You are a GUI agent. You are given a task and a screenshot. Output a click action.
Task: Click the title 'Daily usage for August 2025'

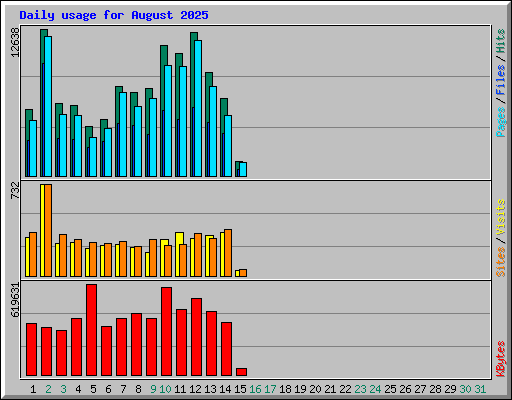pyautogui.click(x=114, y=15)
